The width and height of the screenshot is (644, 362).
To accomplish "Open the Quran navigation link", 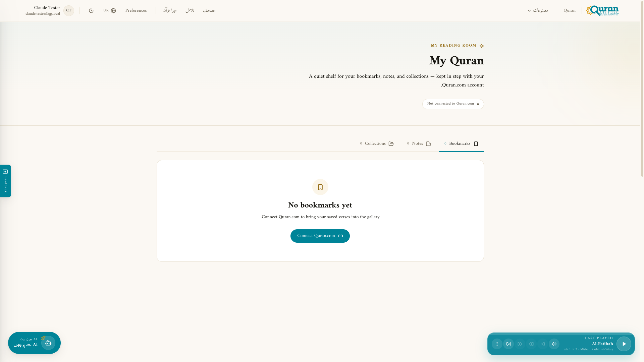I will pyautogui.click(x=570, y=11).
